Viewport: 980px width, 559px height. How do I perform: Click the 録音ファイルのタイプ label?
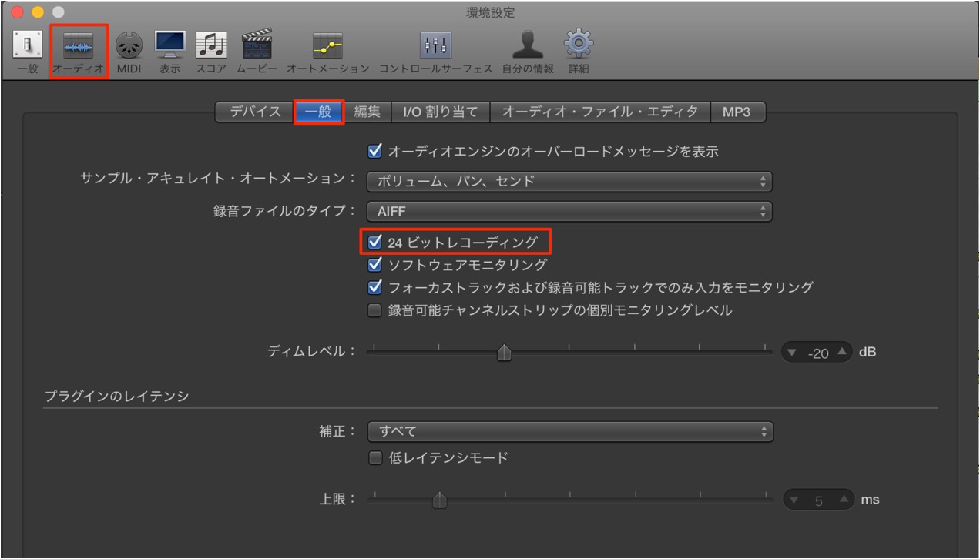point(284,211)
